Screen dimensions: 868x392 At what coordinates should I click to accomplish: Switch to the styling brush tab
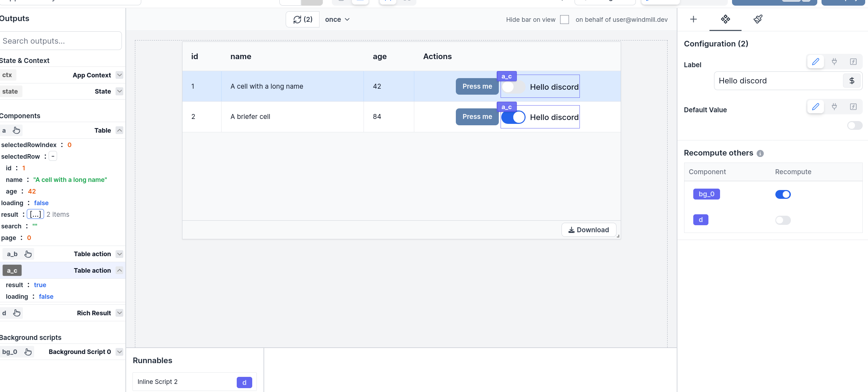[x=758, y=19]
